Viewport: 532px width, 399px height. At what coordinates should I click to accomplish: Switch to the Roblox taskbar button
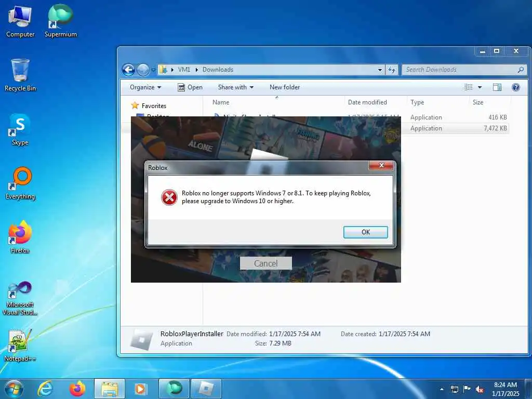tap(206, 389)
